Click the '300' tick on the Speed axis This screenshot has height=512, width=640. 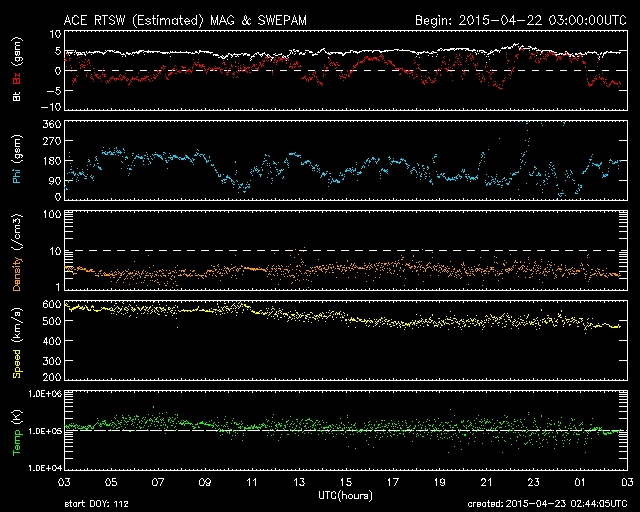pyautogui.click(x=52, y=361)
